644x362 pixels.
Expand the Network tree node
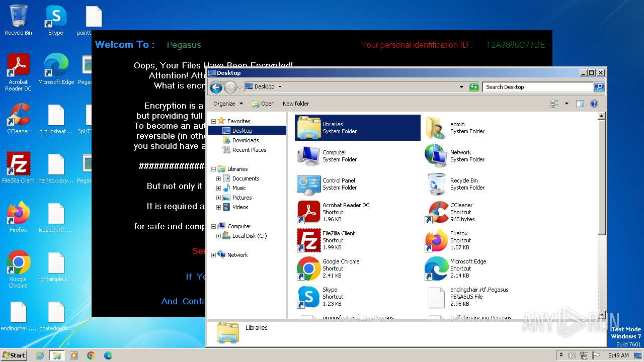coord(213,255)
